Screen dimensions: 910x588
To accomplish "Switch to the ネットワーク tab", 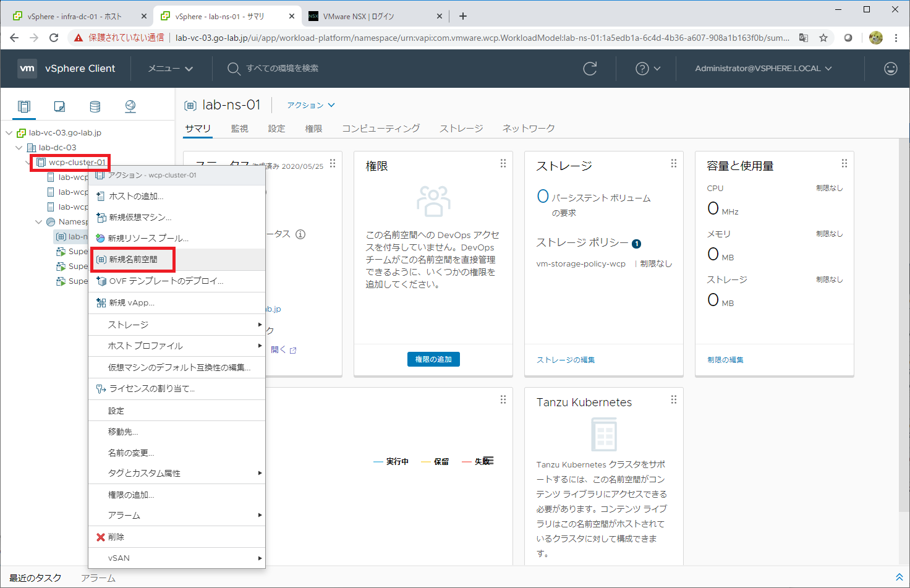I will (x=529, y=129).
